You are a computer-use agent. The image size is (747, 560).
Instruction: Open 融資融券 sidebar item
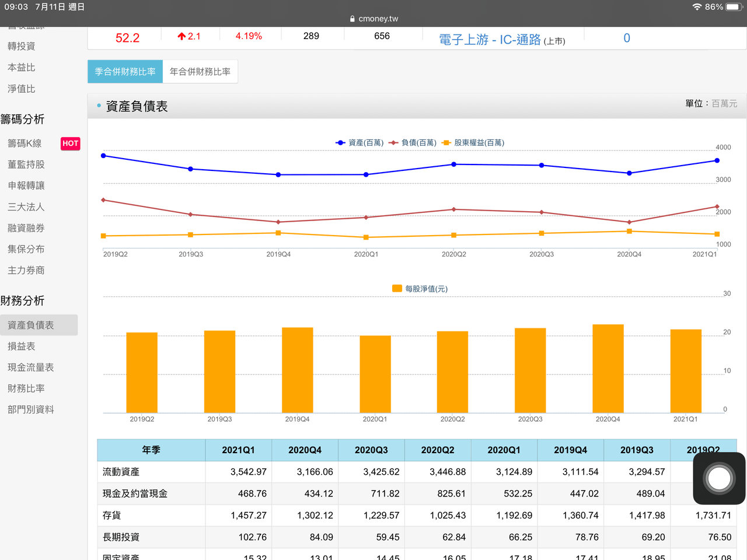[26, 228]
